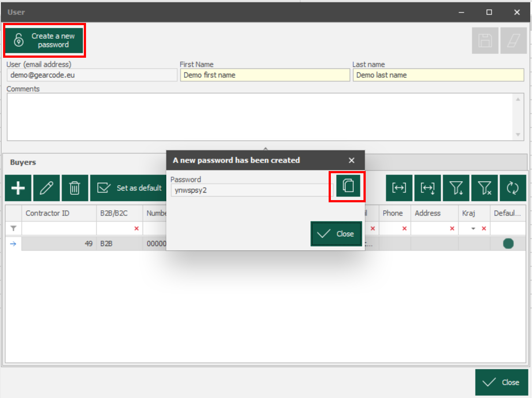Clear the Kraj filter with red X
The image size is (532, 398).
pyautogui.click(x=484, y=228)
